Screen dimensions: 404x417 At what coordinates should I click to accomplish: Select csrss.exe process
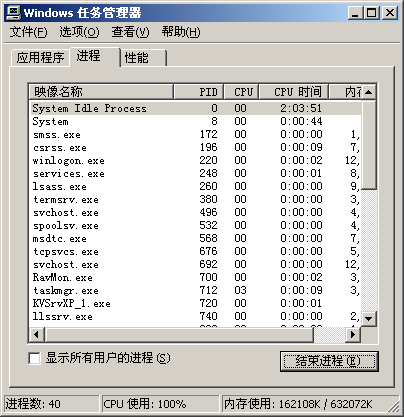(x=195, y=147)
